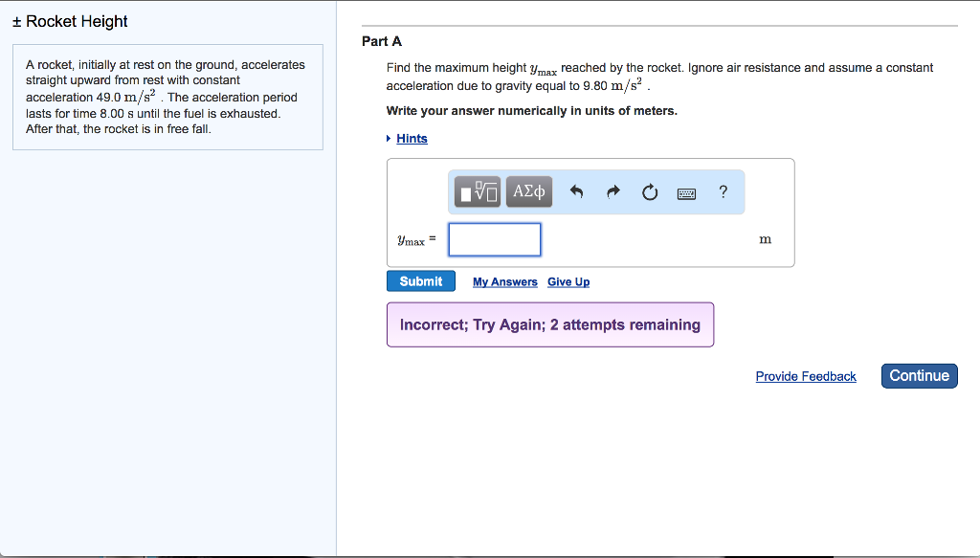Click the redo arrow in answer toolbar
The image size is (980, 558).
coord(612,192)
